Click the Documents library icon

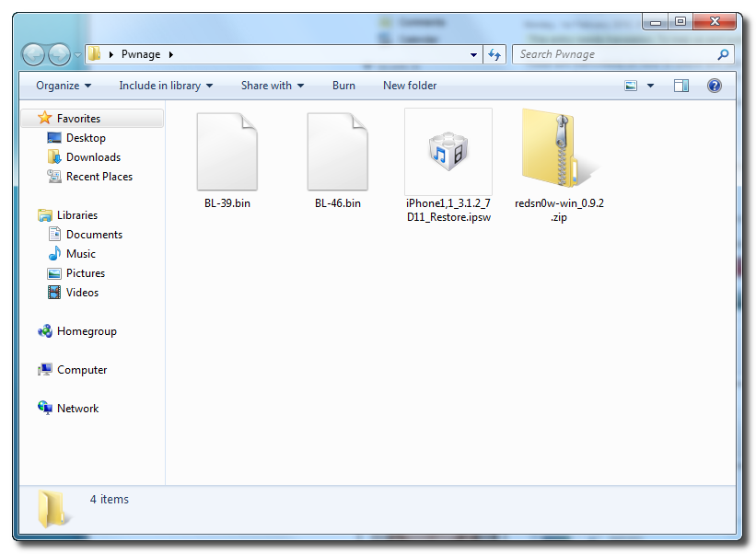[54, 234]
